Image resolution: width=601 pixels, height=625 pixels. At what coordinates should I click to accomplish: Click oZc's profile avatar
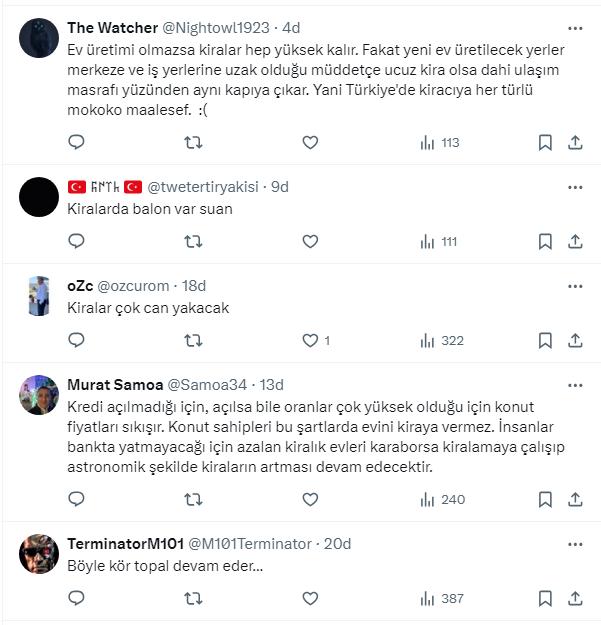39,295
